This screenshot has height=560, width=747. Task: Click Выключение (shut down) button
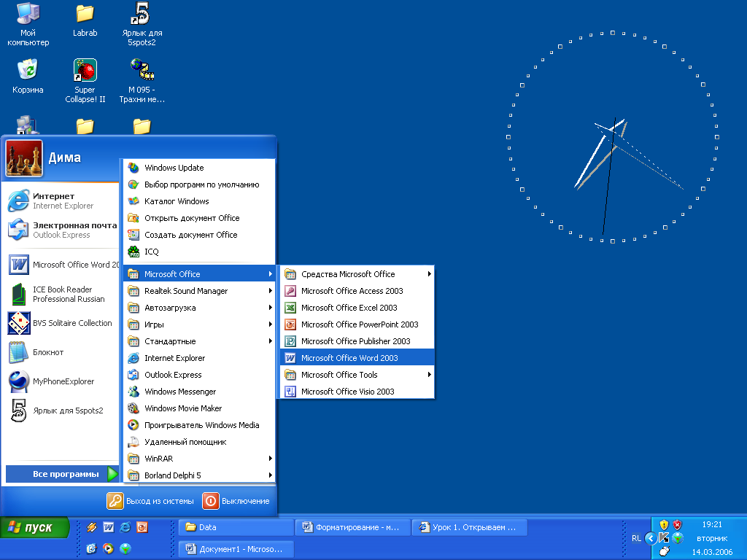tap(236, 501)
